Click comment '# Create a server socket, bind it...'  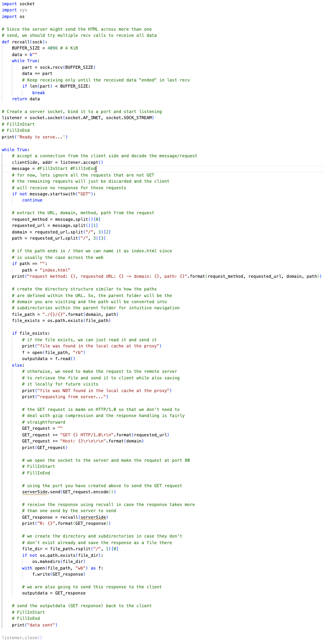point(81,111)
